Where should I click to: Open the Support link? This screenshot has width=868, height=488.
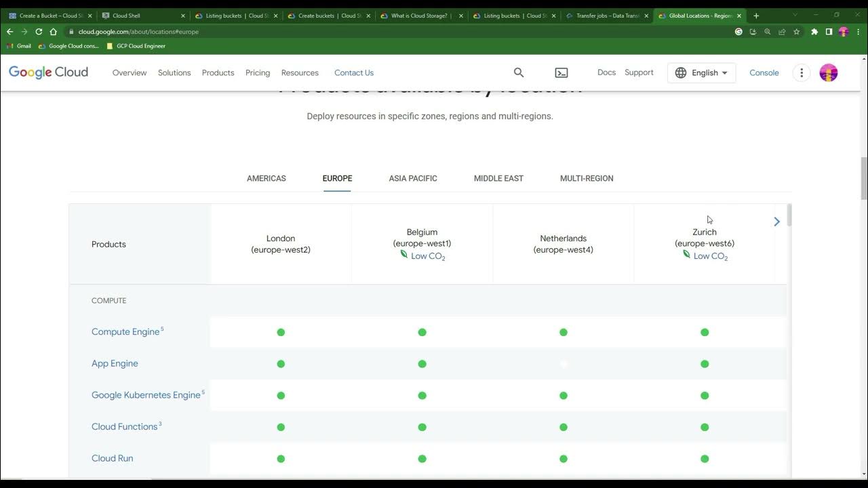[639, 73]
